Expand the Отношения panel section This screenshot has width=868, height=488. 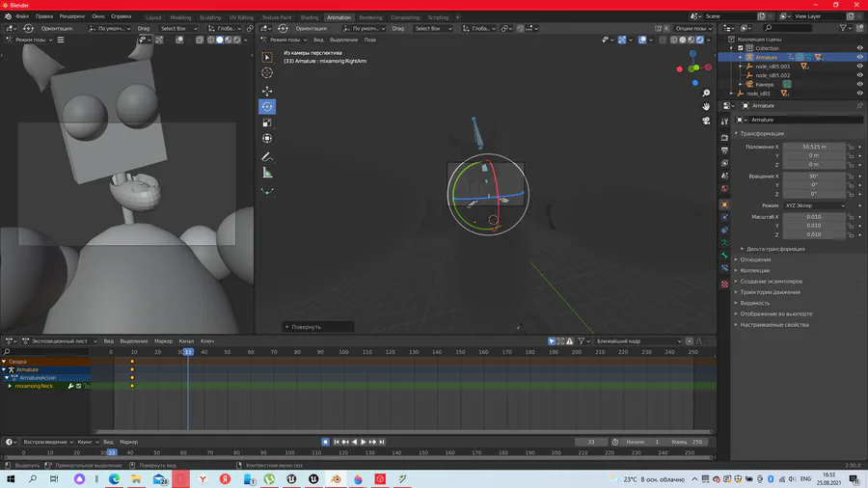(x=755, y=259)
